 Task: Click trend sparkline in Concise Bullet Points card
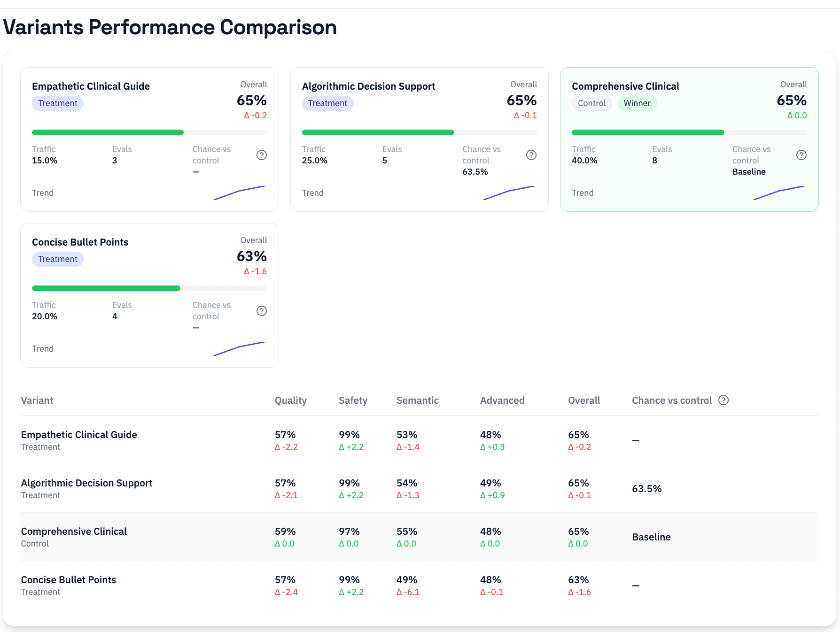[239, 348]
